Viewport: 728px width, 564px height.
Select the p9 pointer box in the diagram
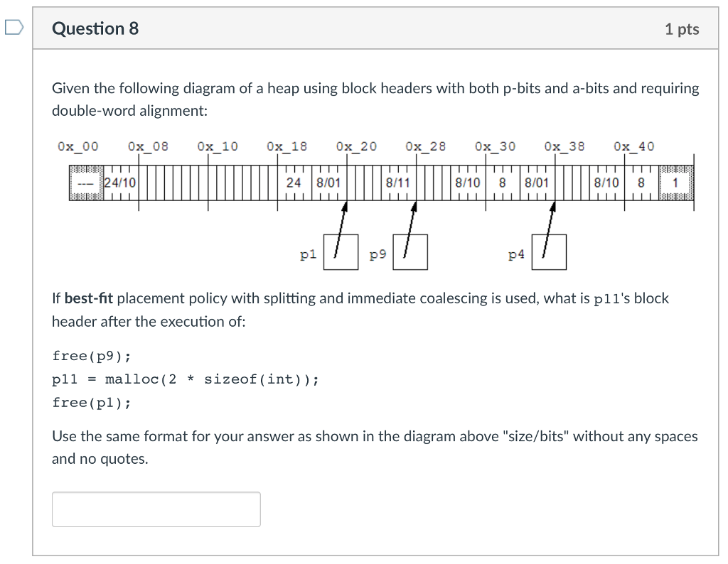[411, 251]
